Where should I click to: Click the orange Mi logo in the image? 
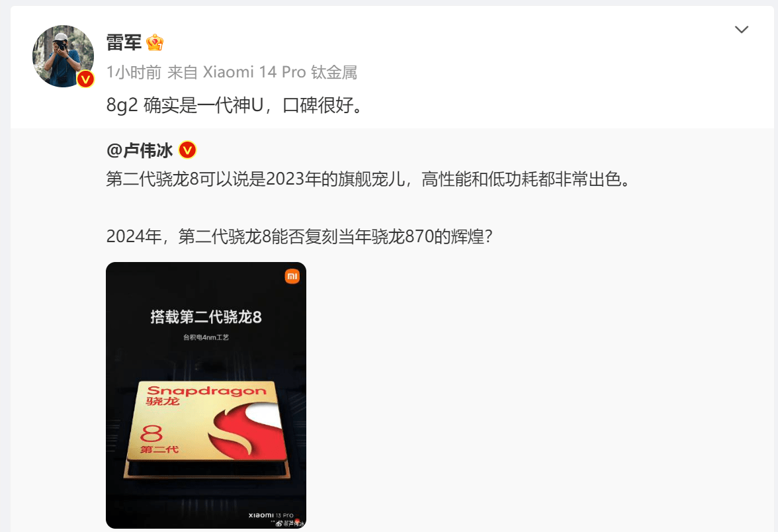[x=292, y=277]
